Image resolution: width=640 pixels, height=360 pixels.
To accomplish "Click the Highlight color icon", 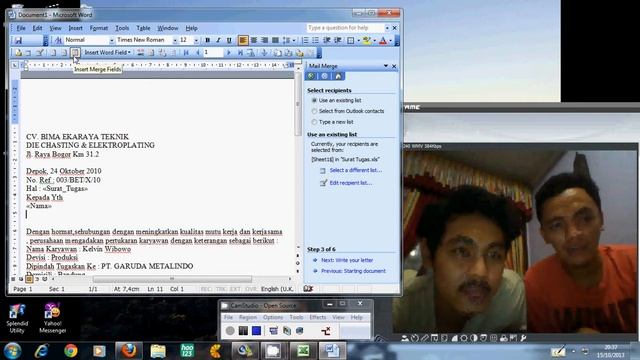I will [x=367, y=40].
